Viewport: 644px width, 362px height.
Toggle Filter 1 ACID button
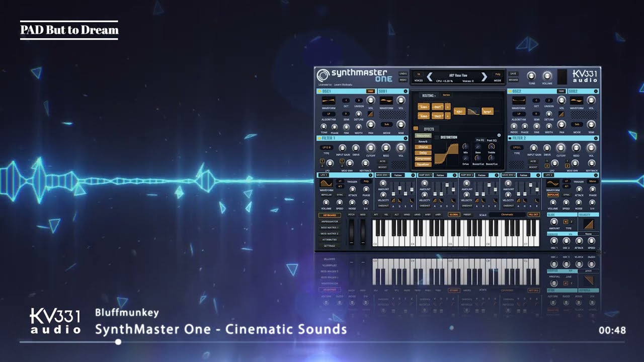pos(382,161)
